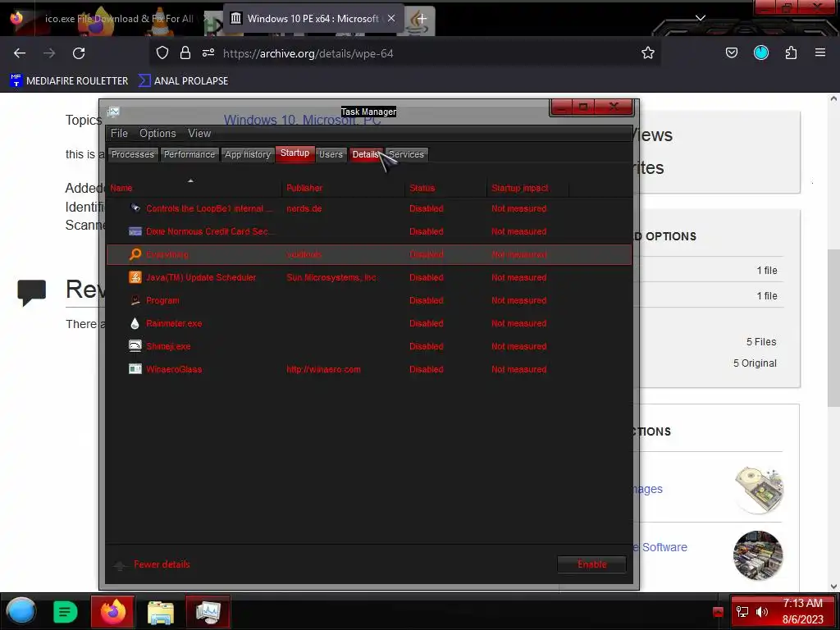Close the Windows 10 PE x64 browser tab
Image resolution: width=840 pixels, height=630 pixels.
pos(391,18)
